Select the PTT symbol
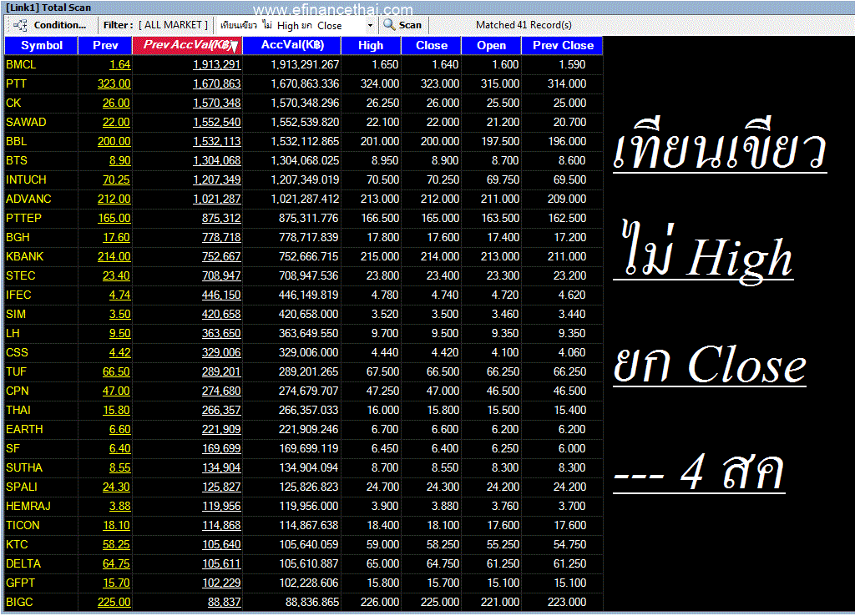The width and height of the screenshot is (855, 616). click(x=16, y=83)
